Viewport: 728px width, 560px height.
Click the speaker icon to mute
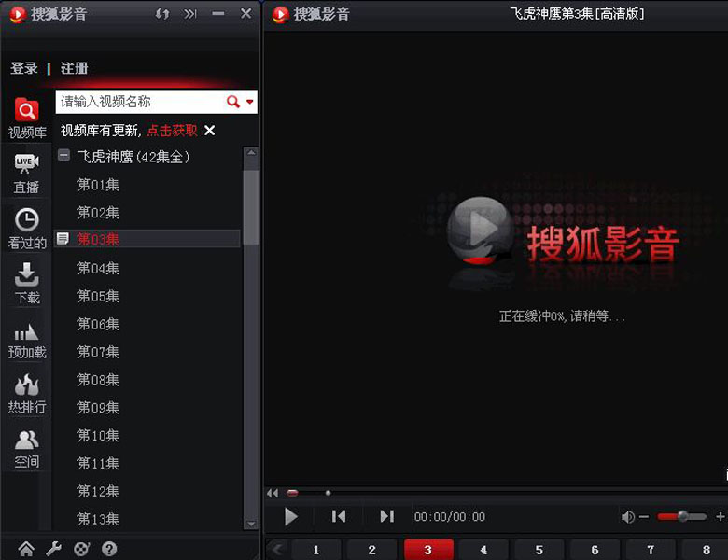(x=627, y=516)
